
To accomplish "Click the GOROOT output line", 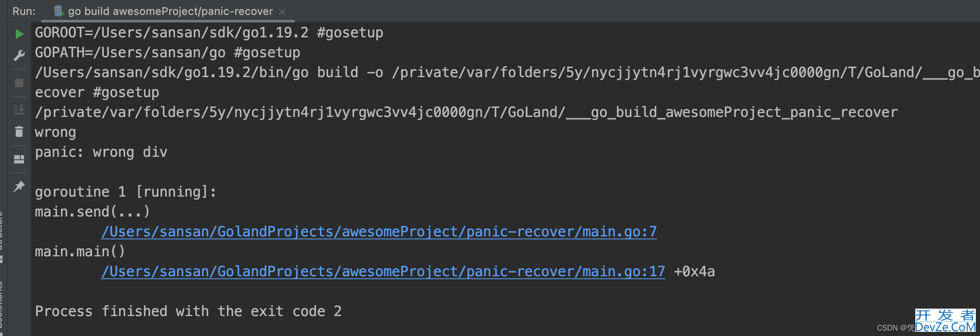I will [x=209, y=33].
